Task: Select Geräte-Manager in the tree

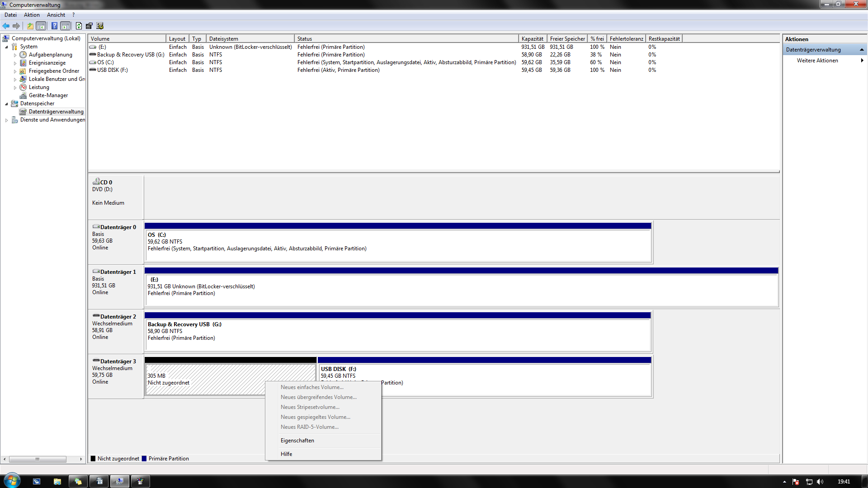Action: pyautogui.click(x=48, y=95)
